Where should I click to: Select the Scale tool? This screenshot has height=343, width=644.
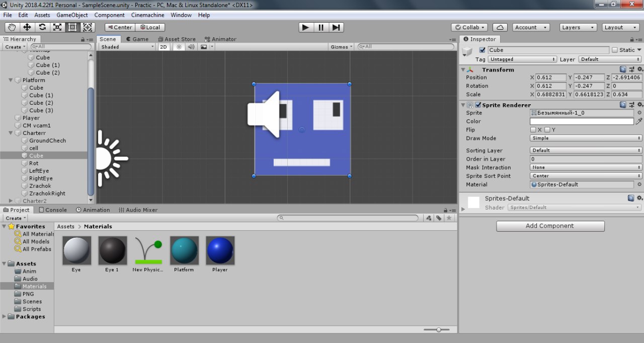[x=57, y=27]
